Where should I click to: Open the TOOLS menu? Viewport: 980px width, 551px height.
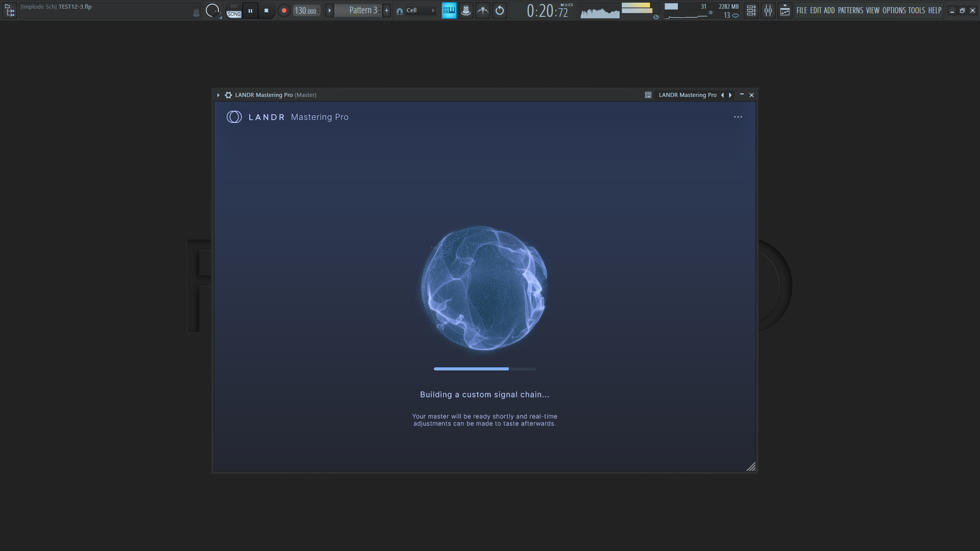[917, 10]
